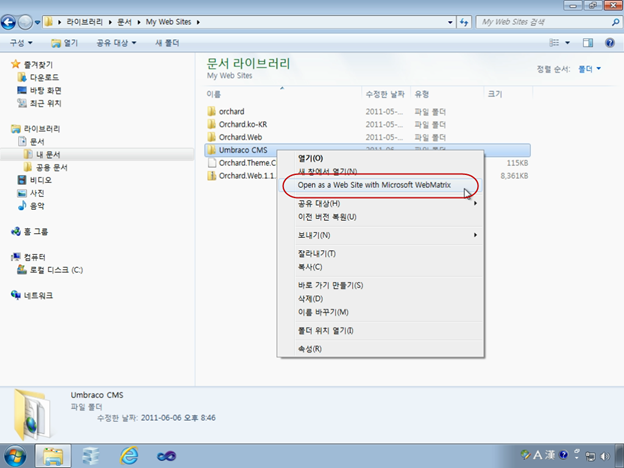Open 바탕 화면 in the navigation pane
Viewport: 624px width, 468px height.
coord(39,90)
